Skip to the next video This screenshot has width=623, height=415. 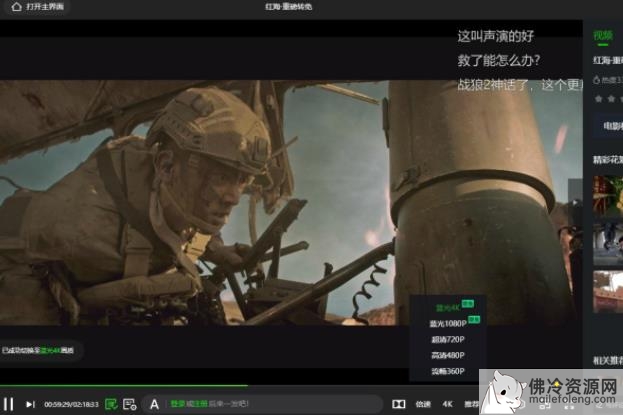point(30,404)
